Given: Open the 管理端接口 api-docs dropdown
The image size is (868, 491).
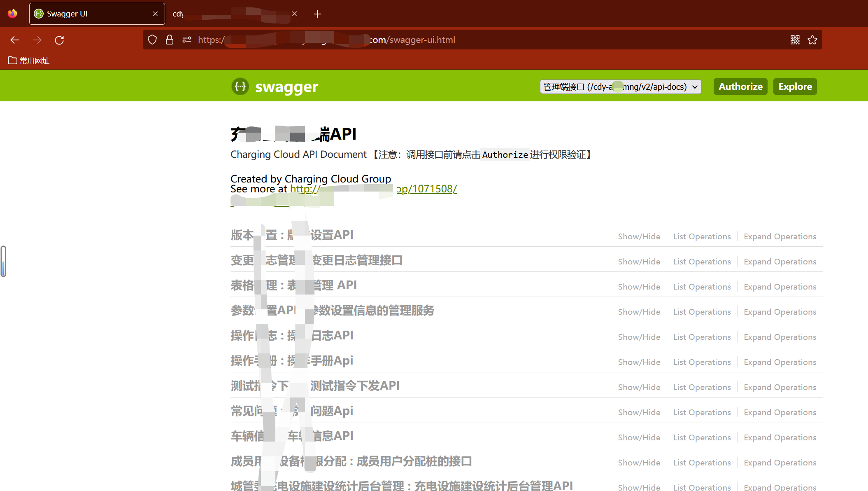Looking at the screenshot, I should tap(620, 87).
